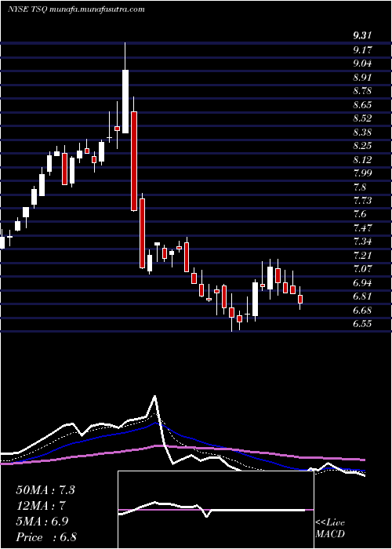Click the 7.8 price axis label
This screenshot has width=392, height=549.
[x=360, y=187]
